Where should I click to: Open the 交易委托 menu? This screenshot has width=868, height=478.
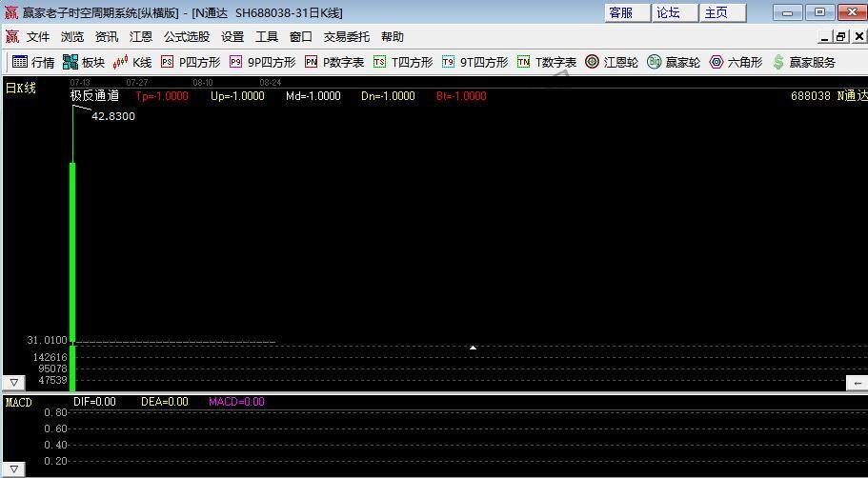tap(347, 37)
